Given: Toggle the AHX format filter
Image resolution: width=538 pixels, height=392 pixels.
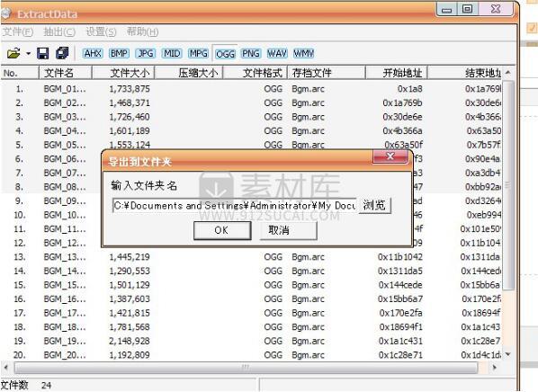Looking at the screenshot, I should 93,54.
